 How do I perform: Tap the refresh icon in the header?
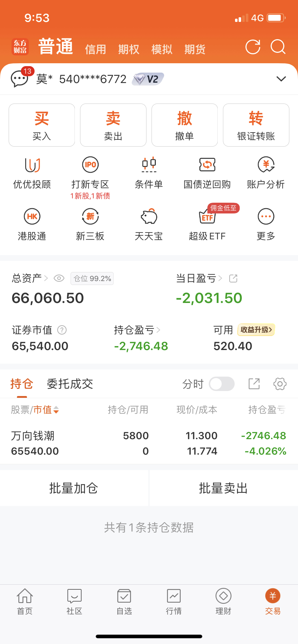click(253, 47)
